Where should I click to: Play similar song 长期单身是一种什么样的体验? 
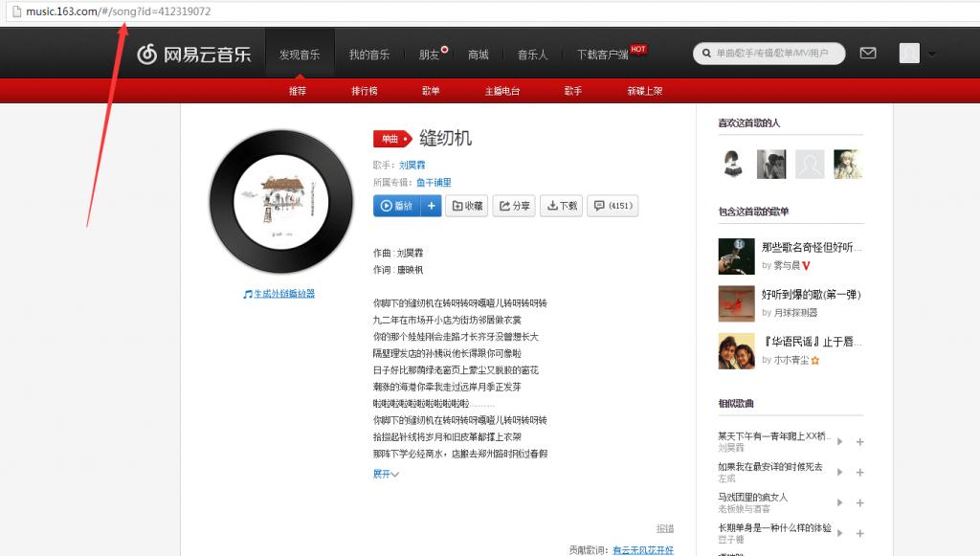[840, 533]
